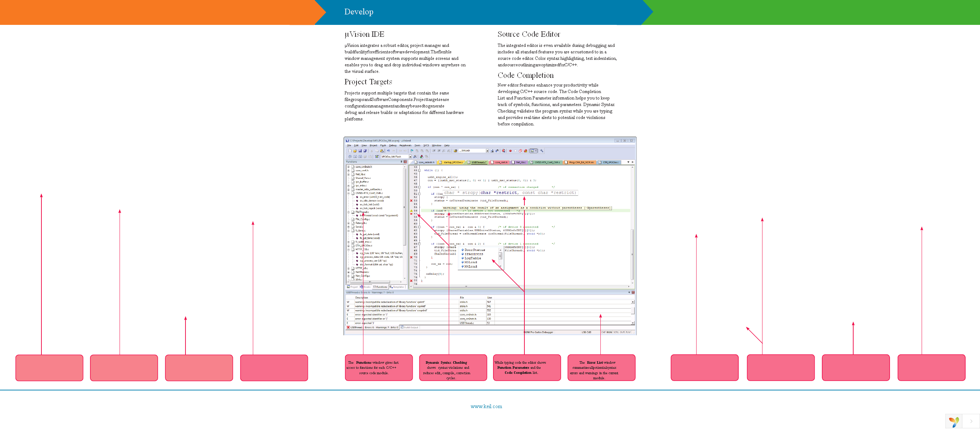This screenshot has width=980, height=429.
Task: Click the Manage Components colored blocks icon
Action: click(421, 157)
